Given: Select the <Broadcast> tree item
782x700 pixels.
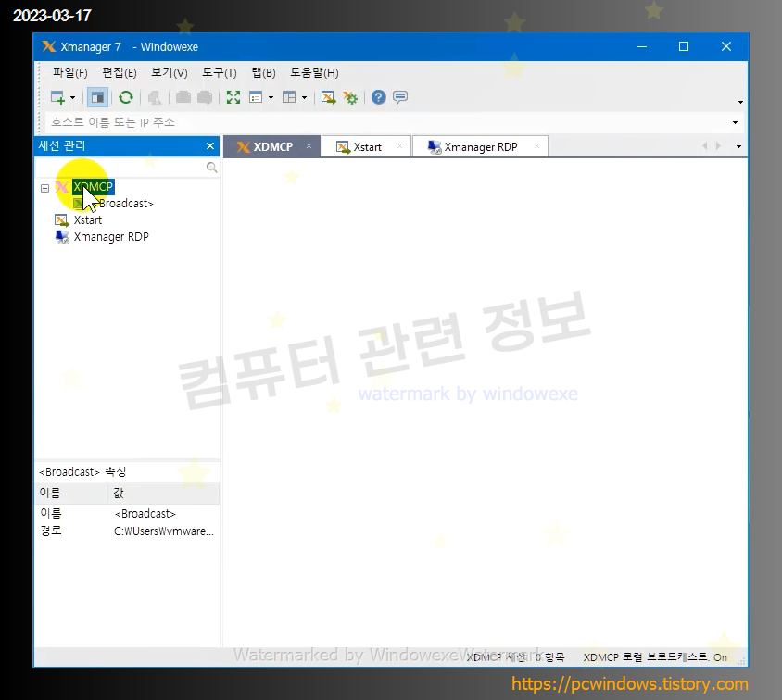Looking at the screenshot, I should (x=124, y=204).
